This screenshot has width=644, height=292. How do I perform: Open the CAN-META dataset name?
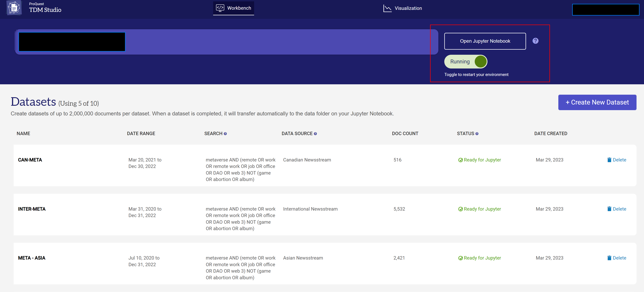click(x=30, y=160)
